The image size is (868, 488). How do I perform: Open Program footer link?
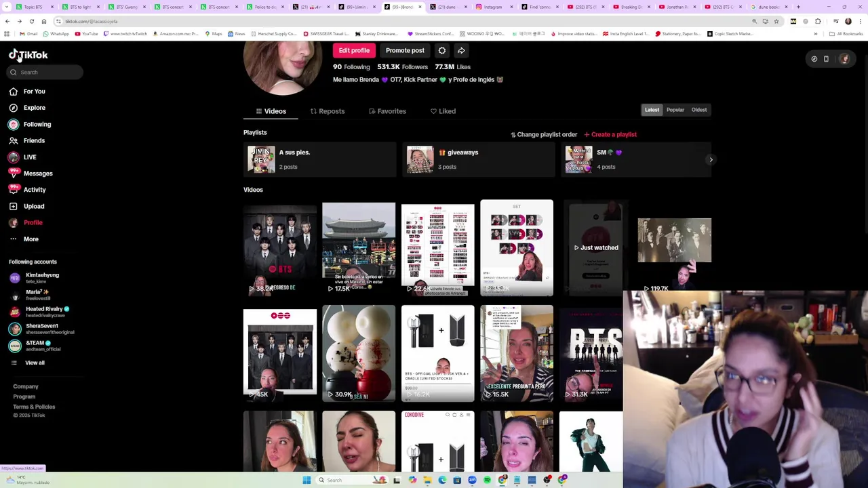click(x=24, y=396)
